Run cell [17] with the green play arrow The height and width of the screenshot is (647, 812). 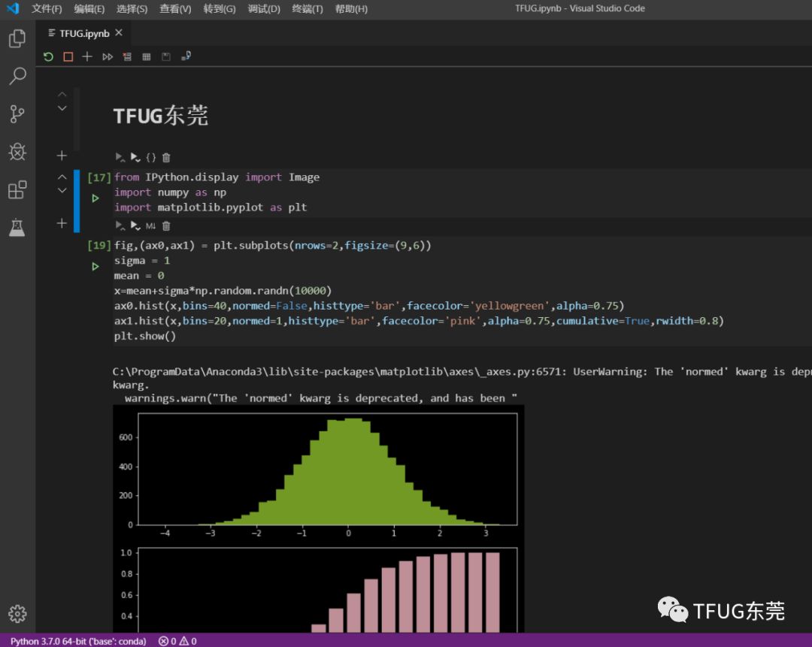click(95, 198)
